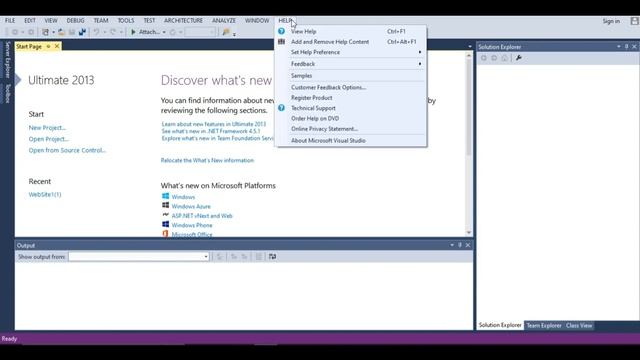Image resolution: width=640 pixels, height=360 pixels.
Task: Click the Find in Files toolbar icon
Action: tap(226, 32)
